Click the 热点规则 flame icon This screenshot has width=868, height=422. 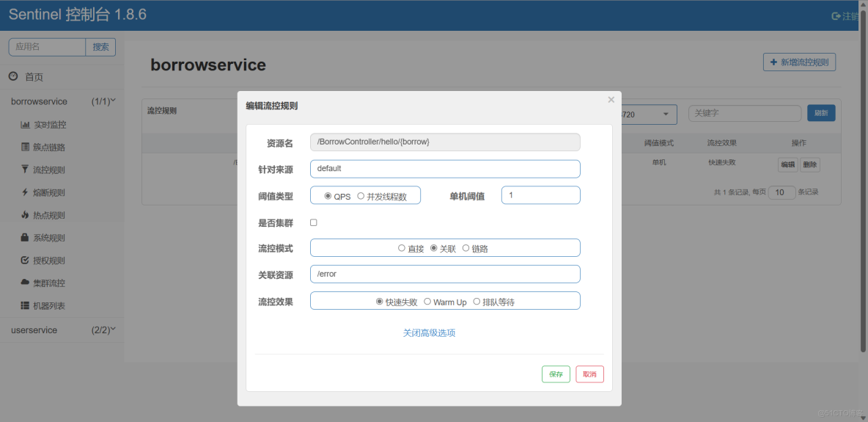pyautogui.click(x=25, y=215)
